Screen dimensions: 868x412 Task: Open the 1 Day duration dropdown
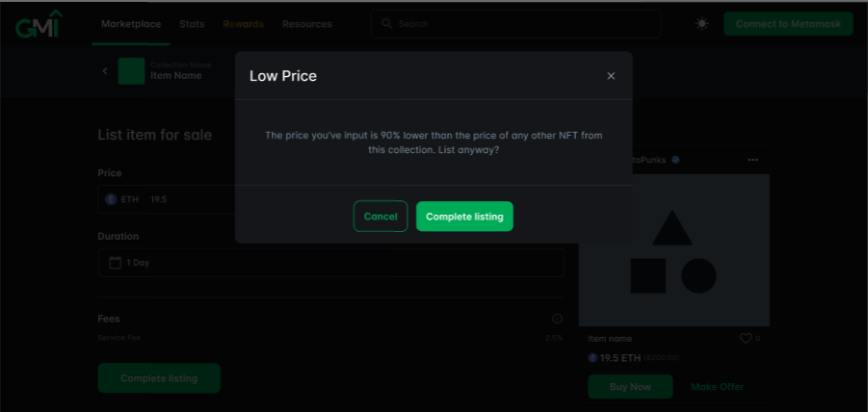(x=331, y=263)
